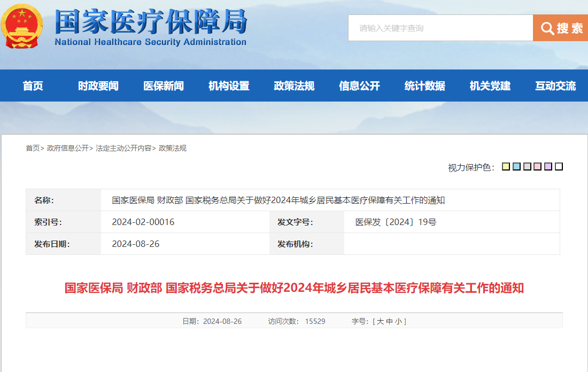The image size is (588, 372).
Task: Click the 政府信息公开 breadcrumb link
Action: point(67,148)
